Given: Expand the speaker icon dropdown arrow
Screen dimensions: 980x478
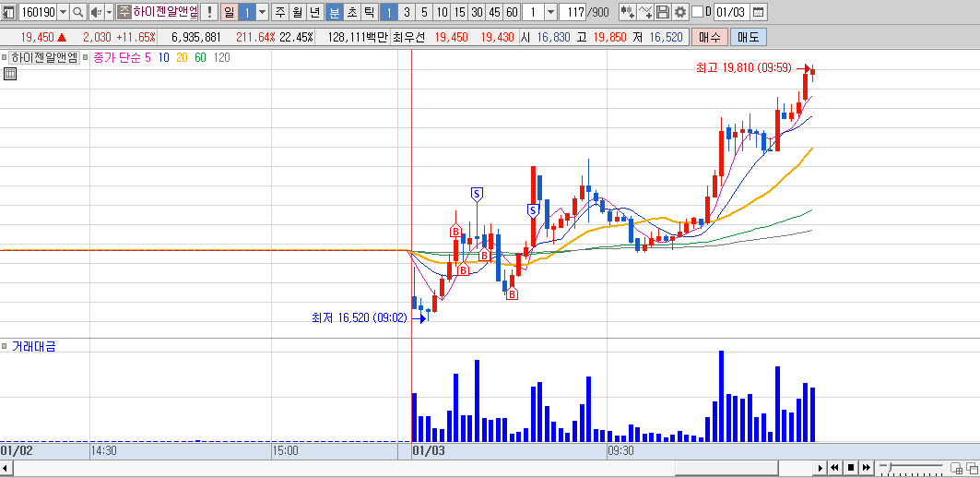Looking at the screenshot, I should 110,12.
